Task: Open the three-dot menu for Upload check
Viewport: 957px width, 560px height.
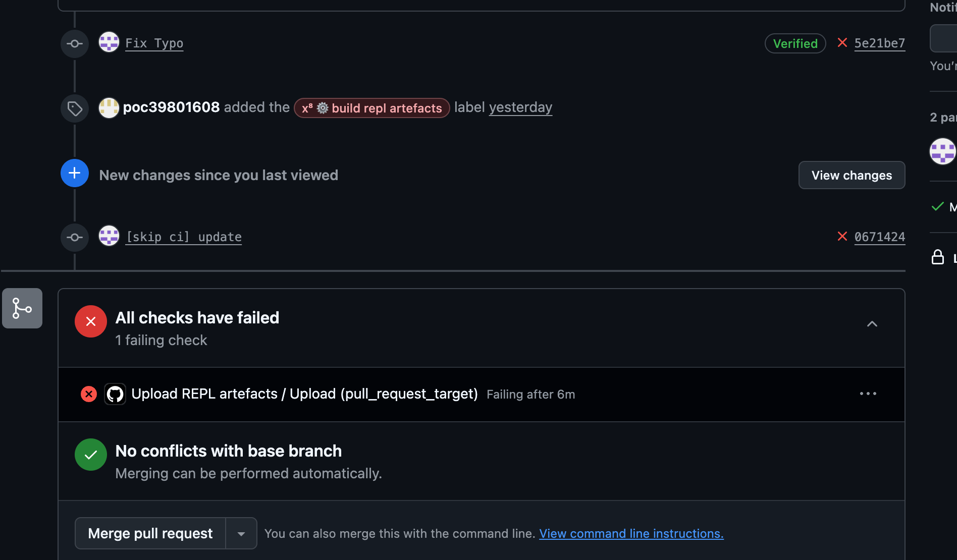Action: click(x=868, y=394)
